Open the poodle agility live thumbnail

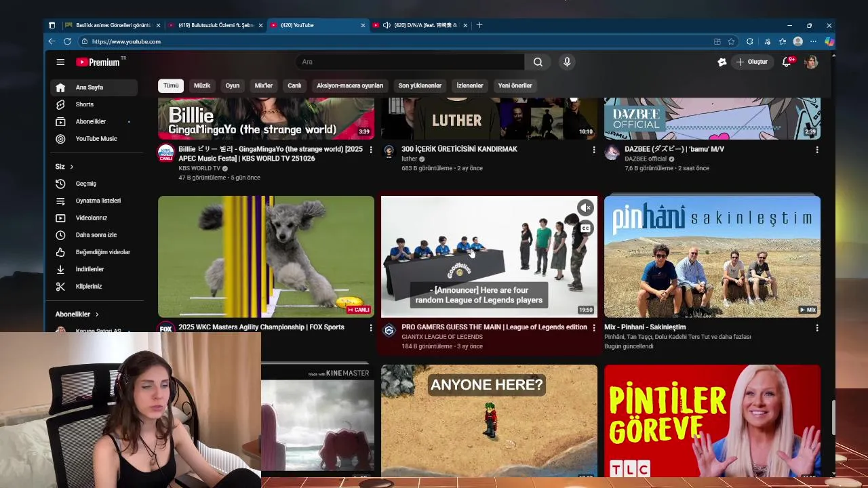(x=266, y=257)
